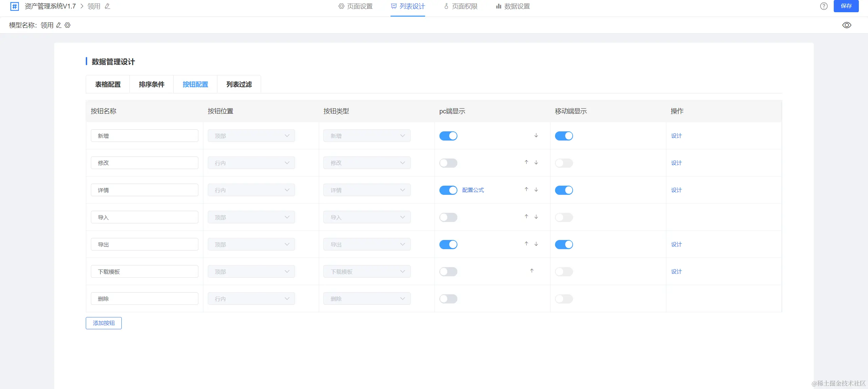
Task: Click the preview eye icon
Action: [x=847, y=25]
